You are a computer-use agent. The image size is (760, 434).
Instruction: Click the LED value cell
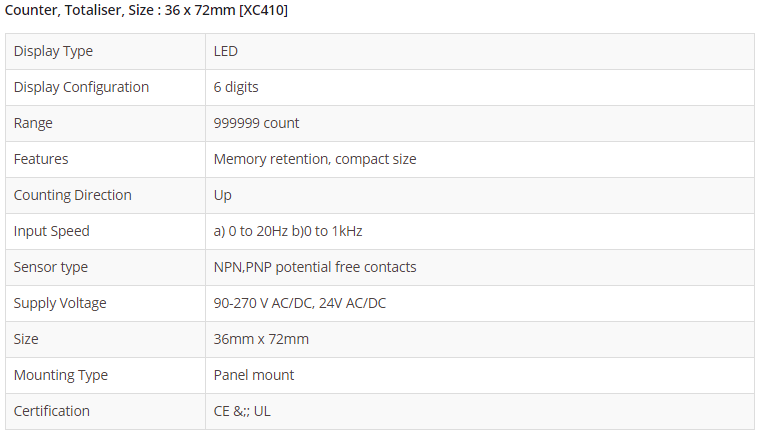click(226, 51)
